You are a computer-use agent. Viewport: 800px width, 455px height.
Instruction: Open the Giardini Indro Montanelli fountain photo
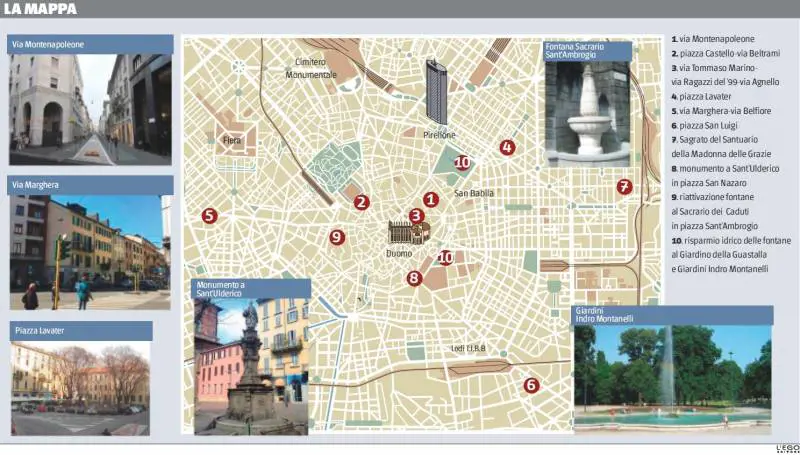click(x=672, y=378)
